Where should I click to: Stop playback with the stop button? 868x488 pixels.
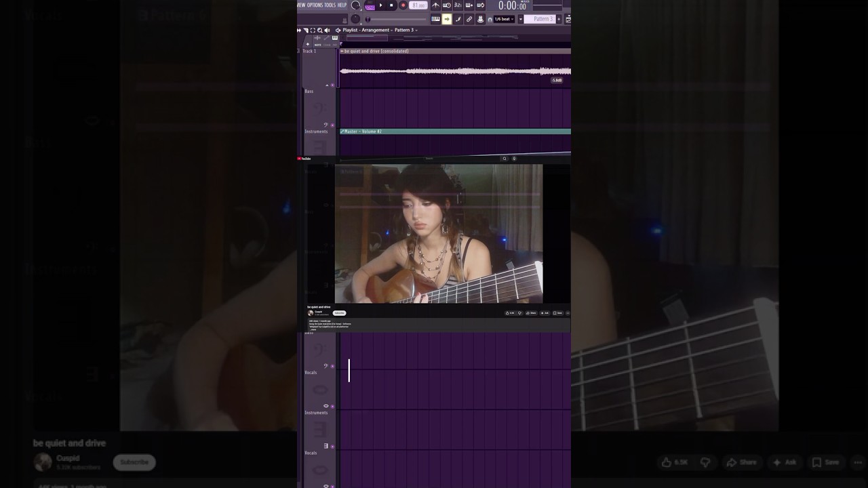[391, 5]
